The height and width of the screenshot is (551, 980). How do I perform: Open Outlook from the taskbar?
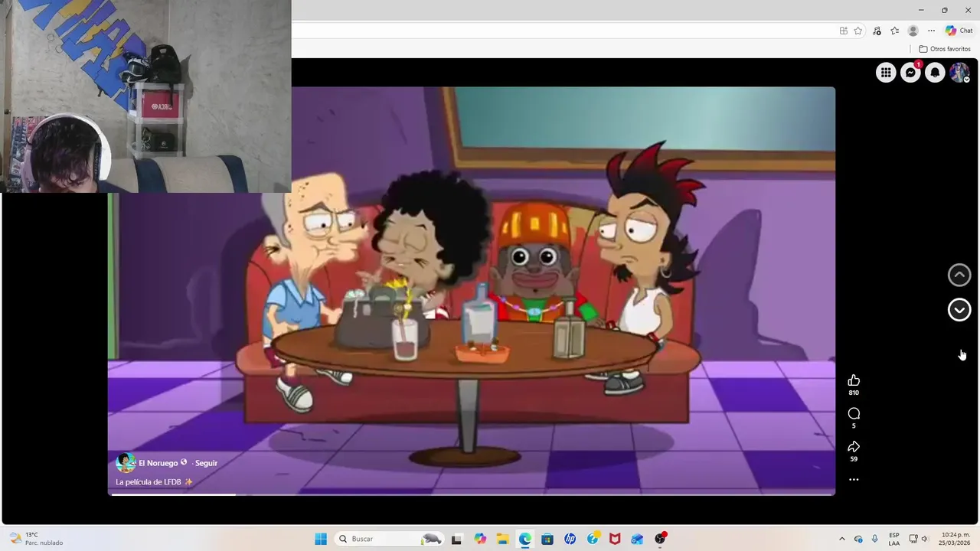(x=637, y=539)
